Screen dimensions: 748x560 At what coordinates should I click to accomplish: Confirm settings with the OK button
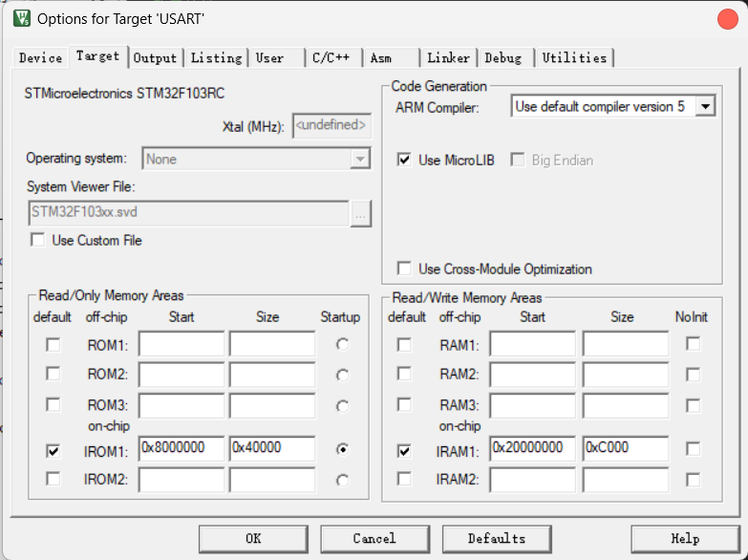pos(253,539)
